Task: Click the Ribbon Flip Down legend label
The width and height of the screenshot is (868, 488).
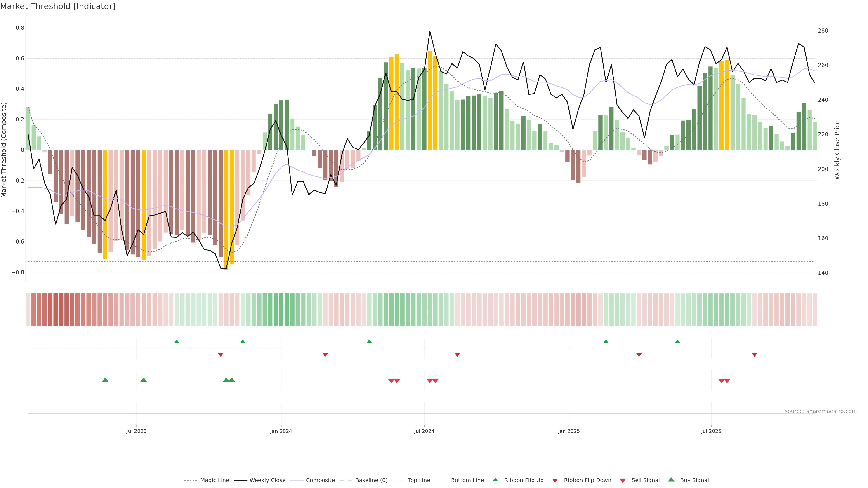Action: point(587,480)
